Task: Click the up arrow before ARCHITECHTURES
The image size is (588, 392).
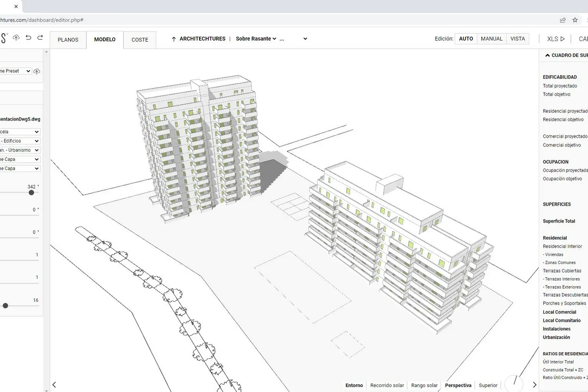Action: 173,39
